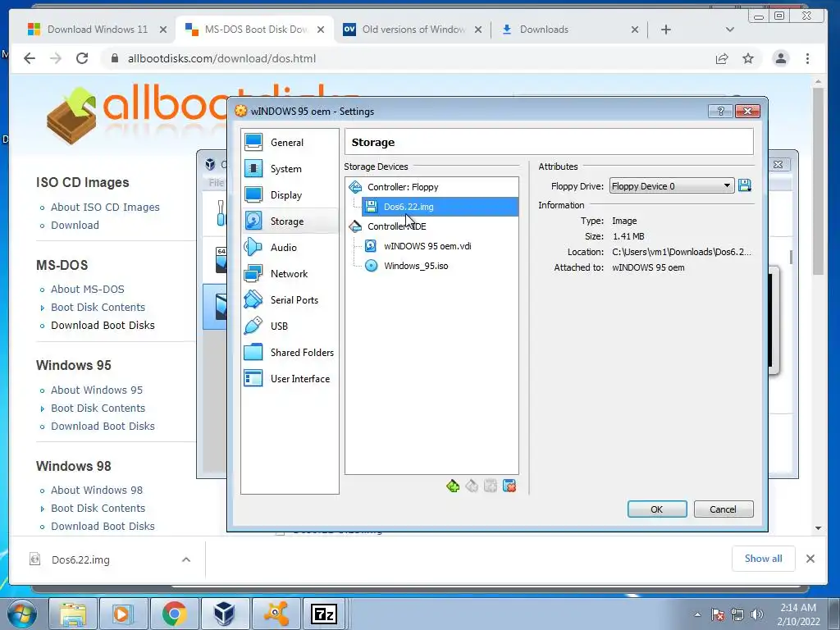
Task: Open Windows Media Player from taskbar
Action: tap(123, 614)
